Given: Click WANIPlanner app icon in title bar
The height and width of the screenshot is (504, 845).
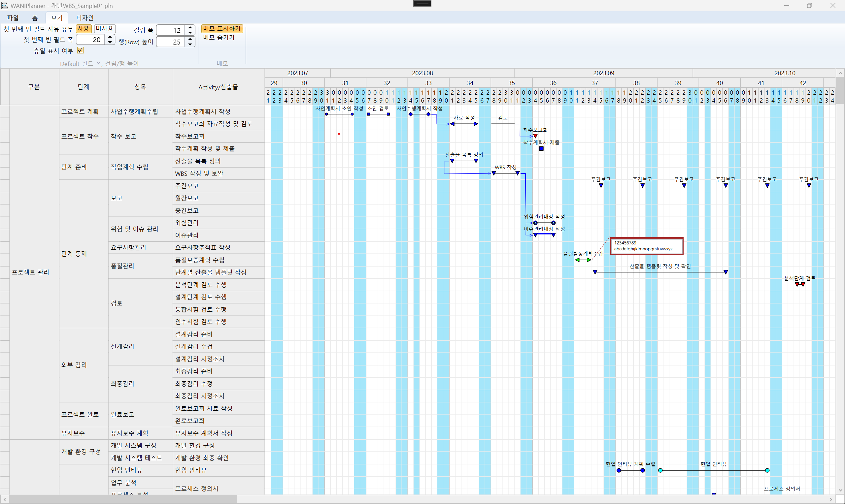Looking at the screenshot, I should 4,5.
